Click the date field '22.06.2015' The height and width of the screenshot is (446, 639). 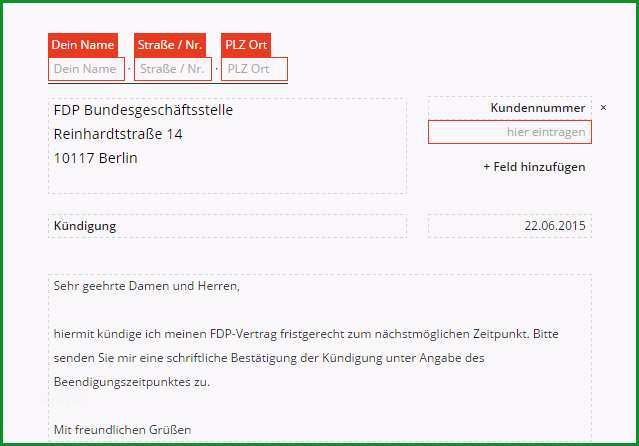click(x=510, y=226)
